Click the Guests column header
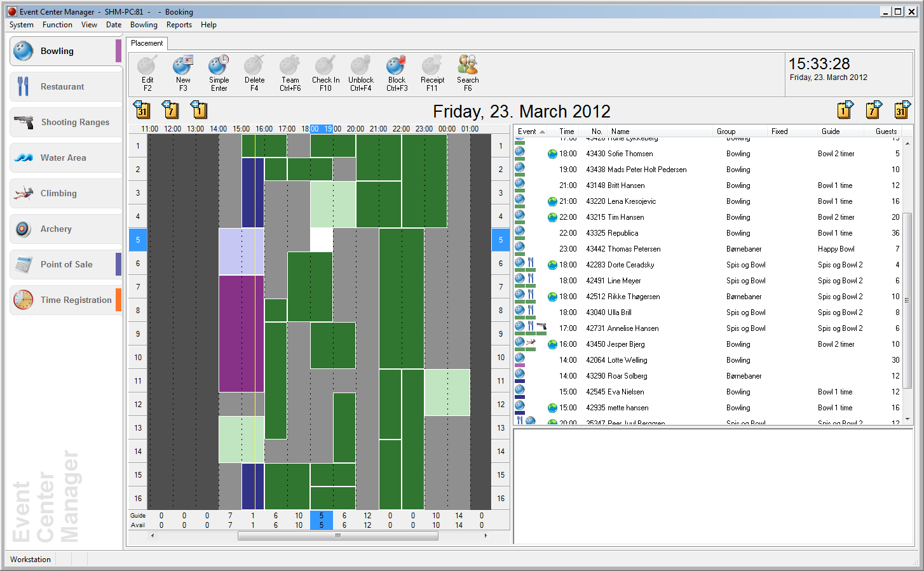The image size is (924, 571). 886,131
